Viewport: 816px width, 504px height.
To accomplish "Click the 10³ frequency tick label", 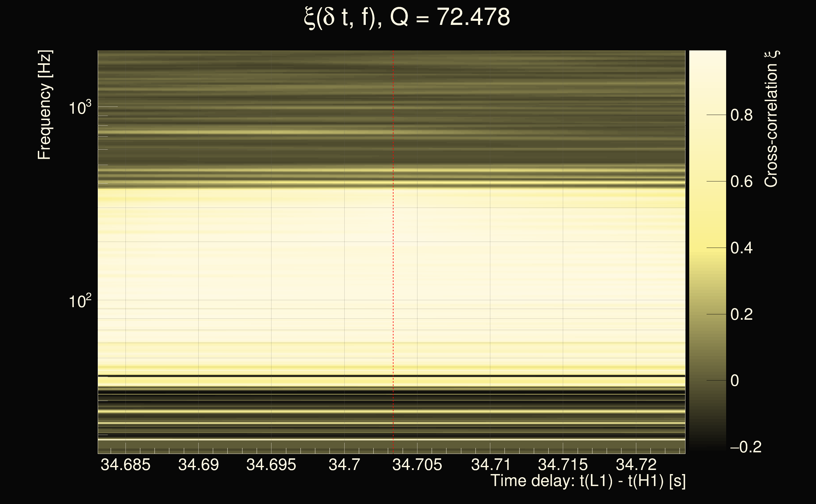I will 80,108.
